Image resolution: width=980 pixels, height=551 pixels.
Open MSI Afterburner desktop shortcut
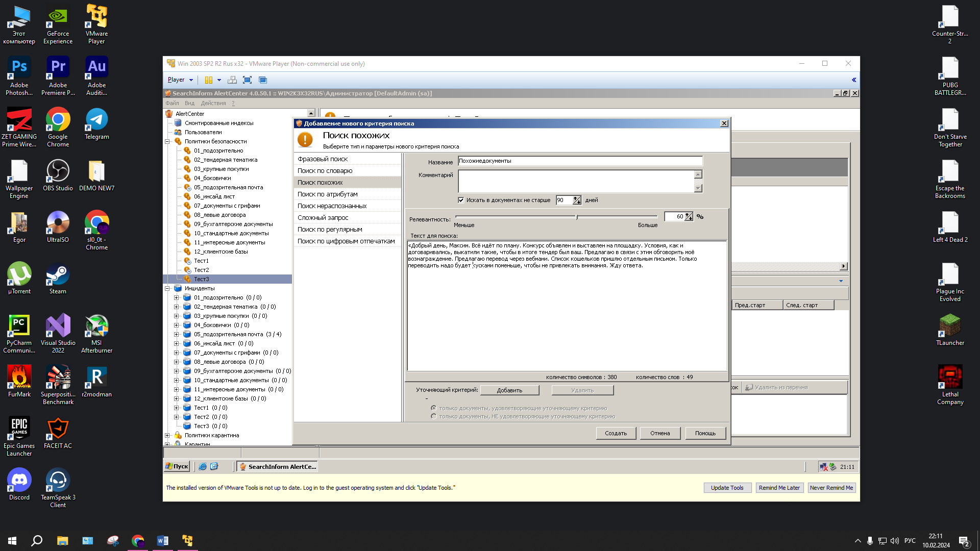tap(96, 334)
